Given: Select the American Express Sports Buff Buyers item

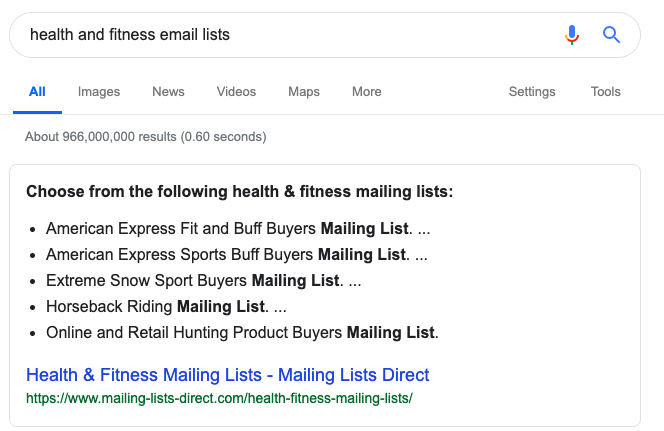Looking at the screenshot, I should pyautogui.click(x=237, y=255).
